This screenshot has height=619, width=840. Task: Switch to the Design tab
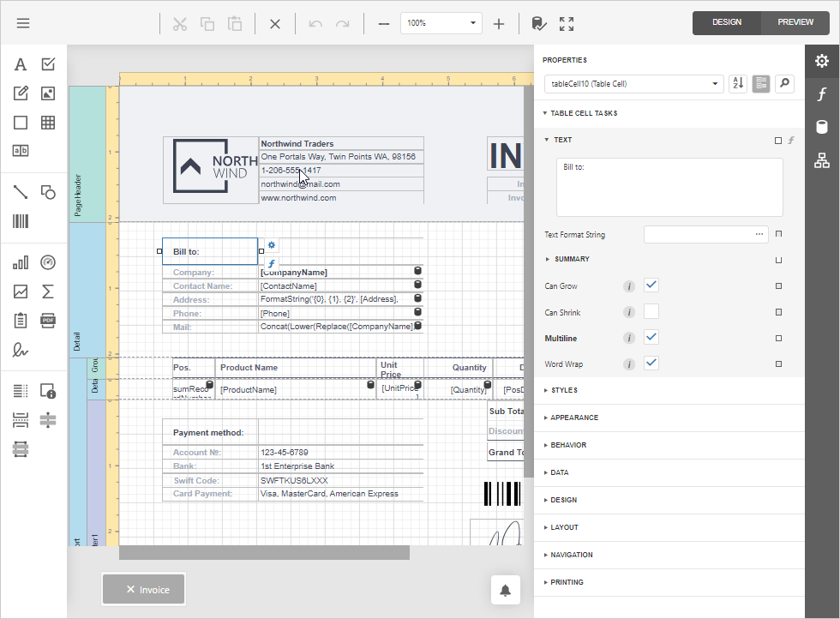click(x=727, y=22)
